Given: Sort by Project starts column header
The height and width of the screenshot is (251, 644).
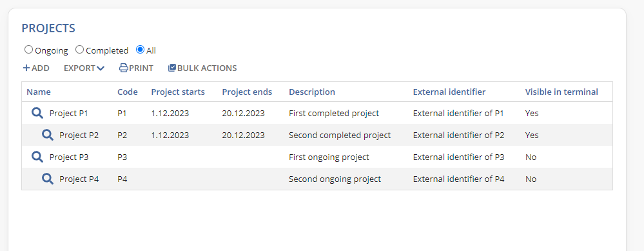Looking at the screenshot, I should tap(178, 92).
